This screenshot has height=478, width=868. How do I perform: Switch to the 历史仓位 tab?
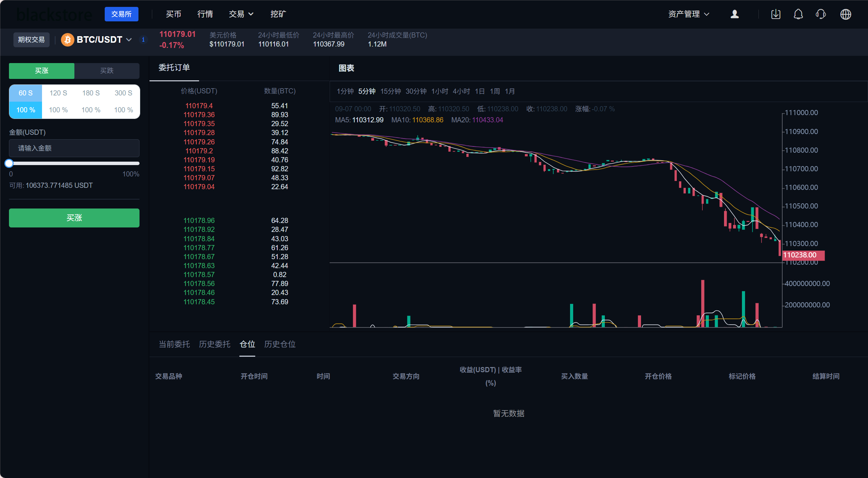280,344
